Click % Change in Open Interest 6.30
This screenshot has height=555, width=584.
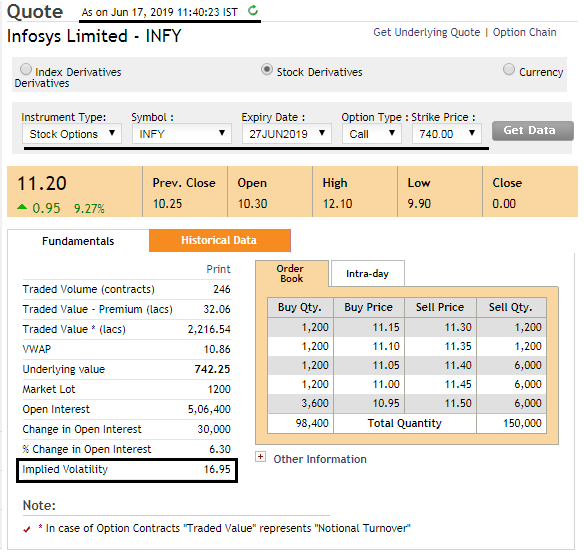coord(220,449)
